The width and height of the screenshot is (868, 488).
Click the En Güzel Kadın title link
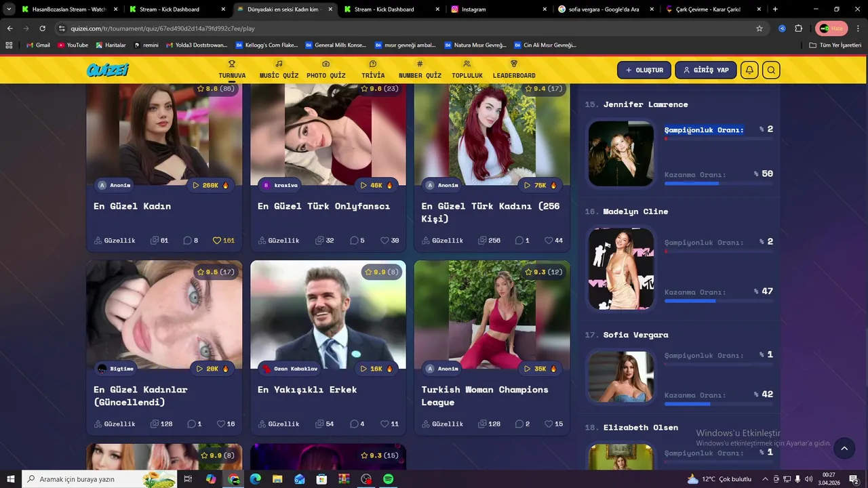(x=132, y=206)
